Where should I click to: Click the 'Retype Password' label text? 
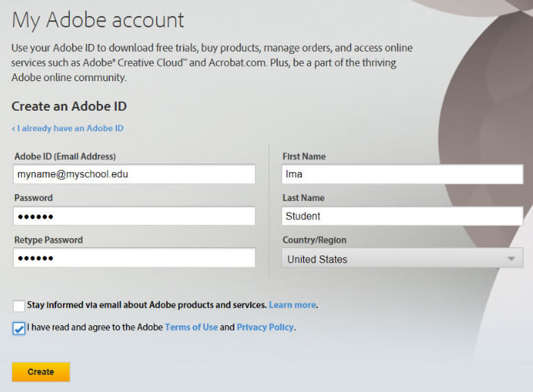(49, 240)
